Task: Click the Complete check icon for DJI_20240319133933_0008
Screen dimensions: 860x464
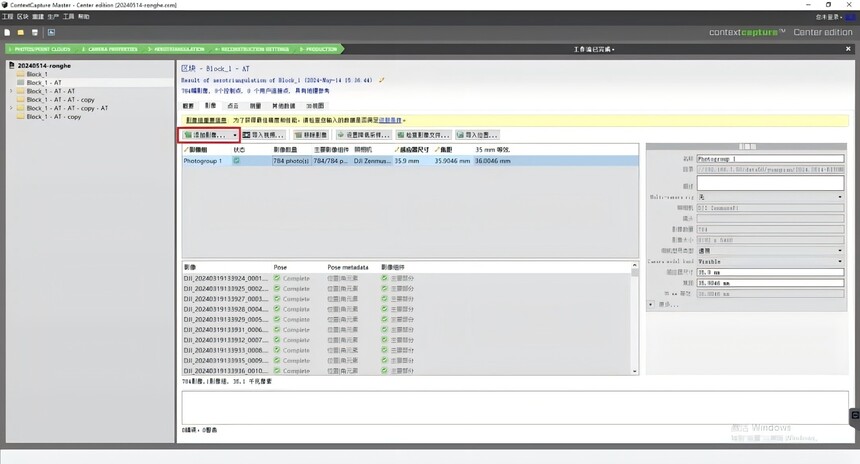Action: (277, 350)
